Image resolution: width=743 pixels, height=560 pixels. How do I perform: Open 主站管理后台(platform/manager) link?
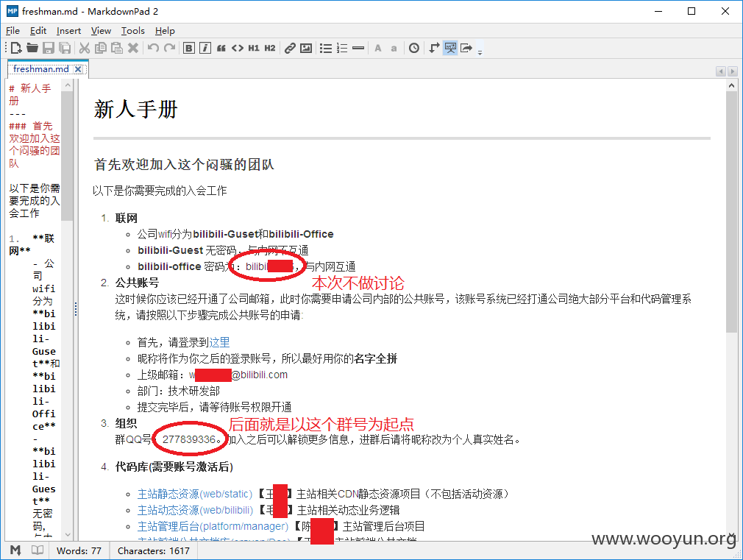click(213, 526)
